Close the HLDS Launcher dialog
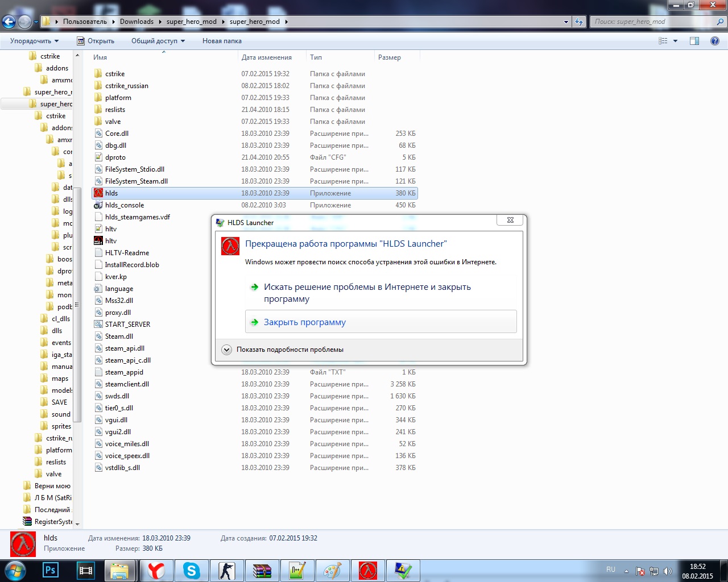This screenshot has height=582, width=728. coord(510,220)
